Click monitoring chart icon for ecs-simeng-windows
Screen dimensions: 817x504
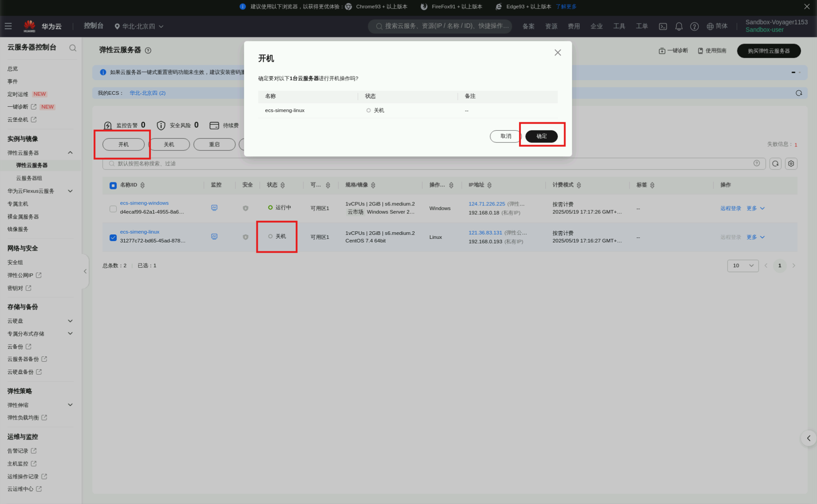click(x=214, y=208)
